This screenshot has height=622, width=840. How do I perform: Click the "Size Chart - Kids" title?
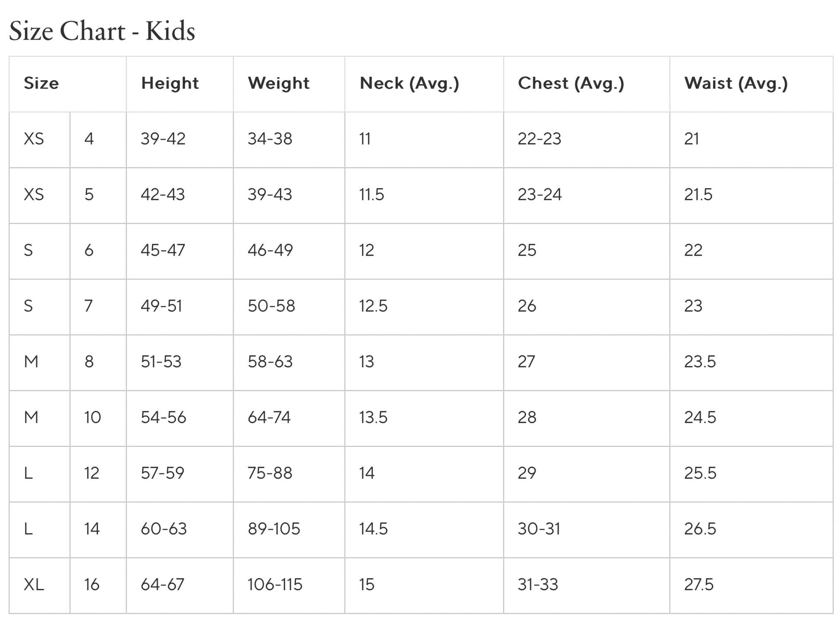click(102, 31)
